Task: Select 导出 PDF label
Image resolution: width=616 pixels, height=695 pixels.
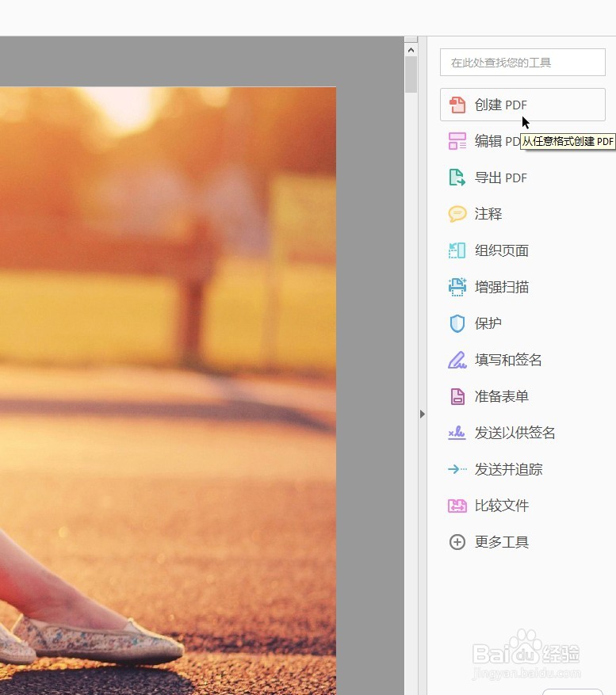Action: 501,178
